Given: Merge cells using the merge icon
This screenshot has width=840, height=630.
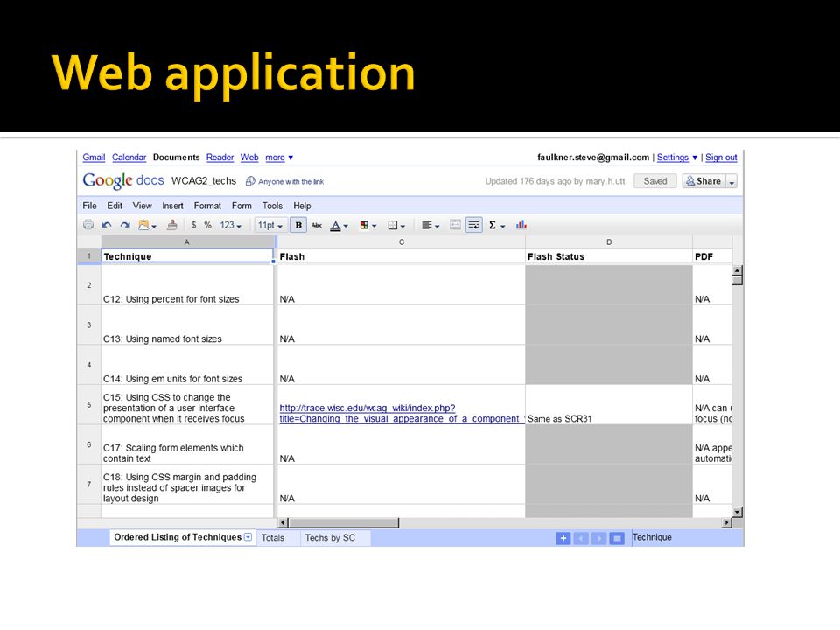Looking at the screenshot, I should (x=455, y=225).
